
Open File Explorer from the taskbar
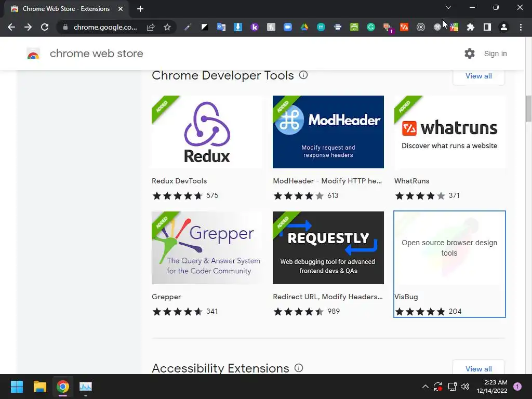point(39,387)
